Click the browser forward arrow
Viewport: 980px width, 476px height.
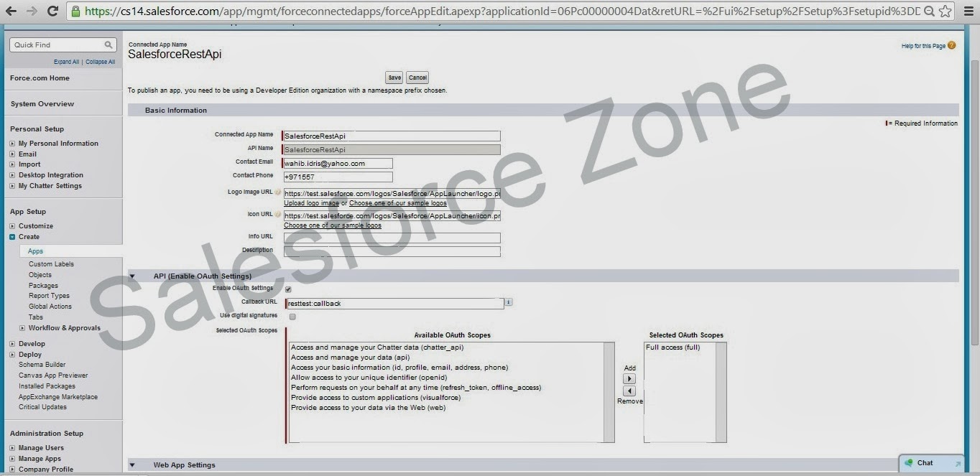pyautogui.click(x=32, y=11)
